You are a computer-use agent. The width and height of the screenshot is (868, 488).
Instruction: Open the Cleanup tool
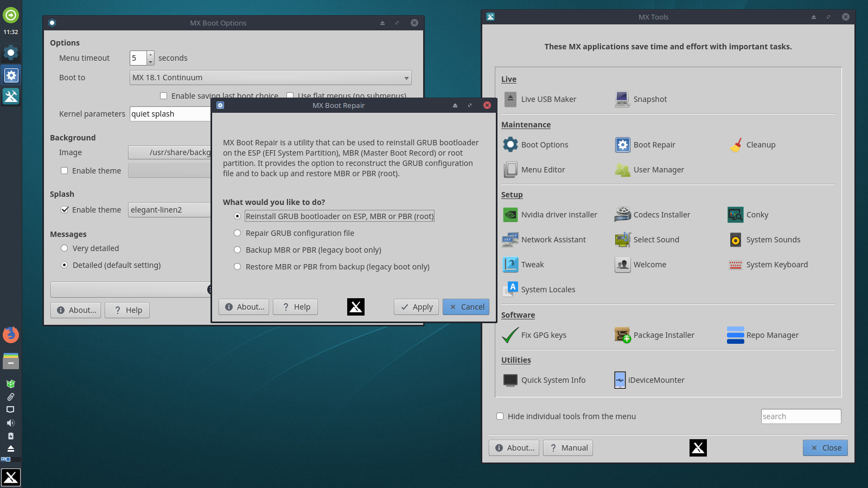[x=752, y=145]
